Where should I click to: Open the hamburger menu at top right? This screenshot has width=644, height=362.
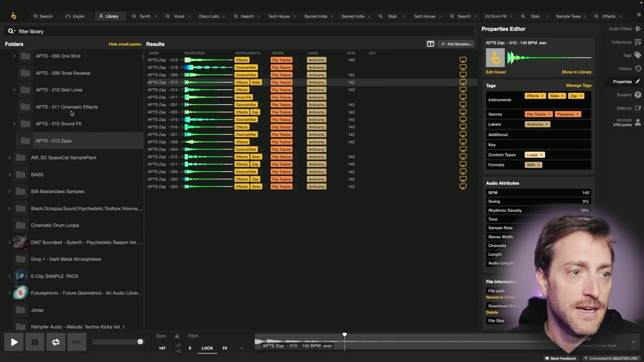[x=638, y=15]
